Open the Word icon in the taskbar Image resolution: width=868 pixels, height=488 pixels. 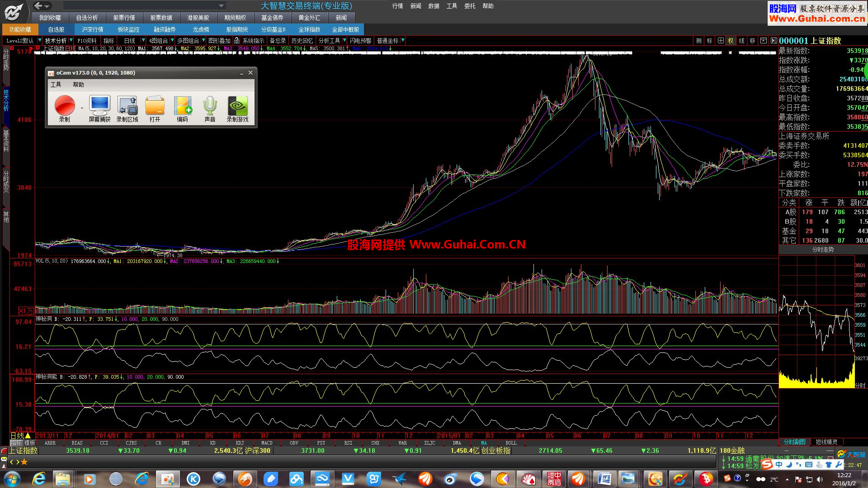pyautogui.click(x=604, y=479)
